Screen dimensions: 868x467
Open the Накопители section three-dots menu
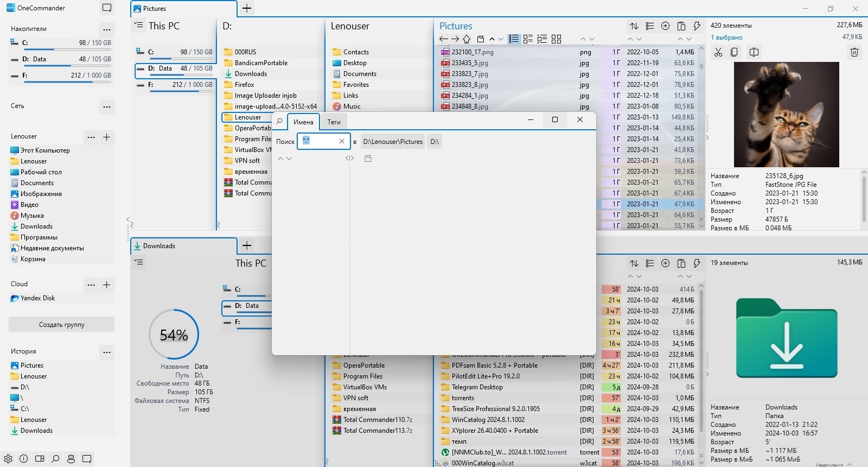click(107, 29)
